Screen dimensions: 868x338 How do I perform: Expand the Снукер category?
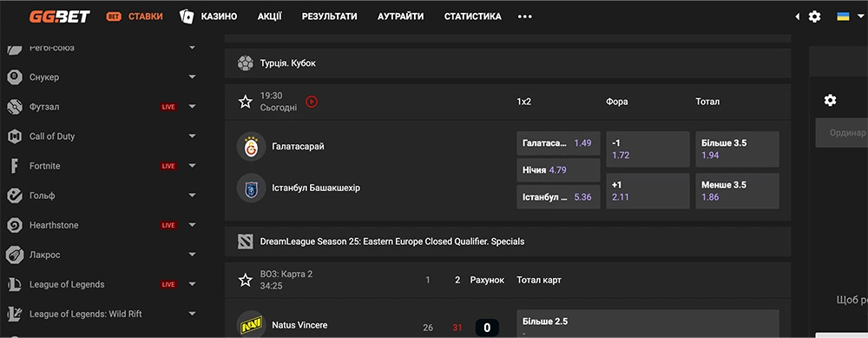tap(192, 77)
